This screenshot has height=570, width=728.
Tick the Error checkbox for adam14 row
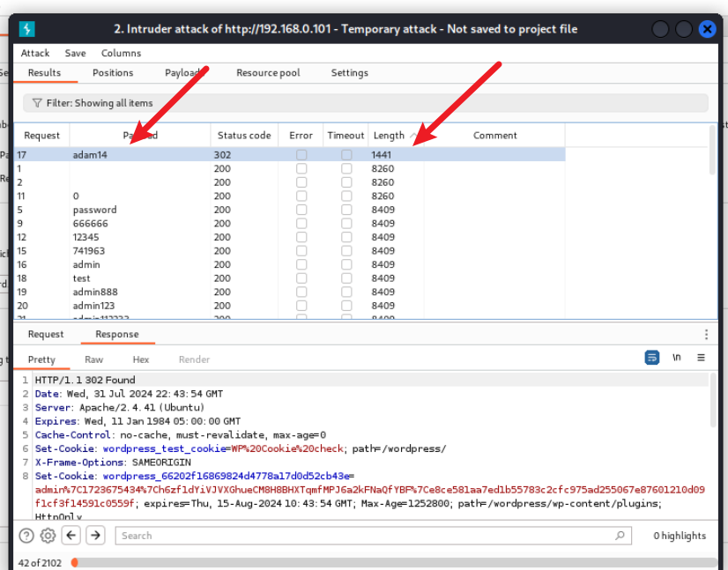click(301, 154)
